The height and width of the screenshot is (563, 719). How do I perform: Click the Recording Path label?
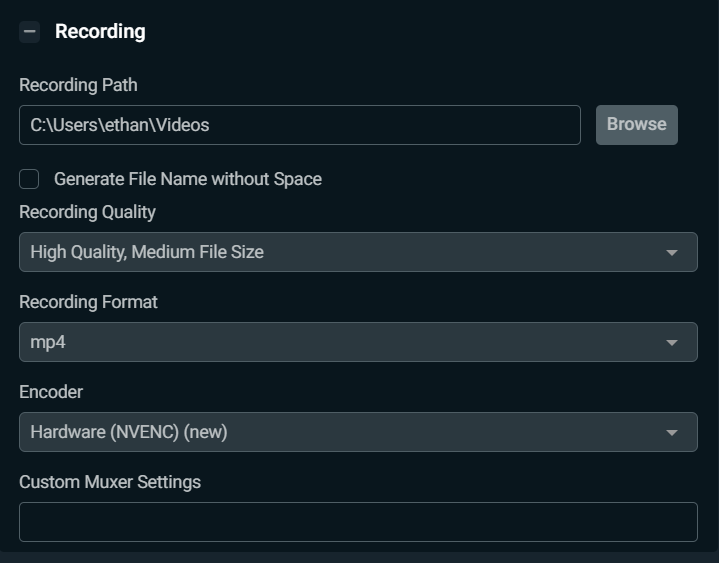coord(78,85)
